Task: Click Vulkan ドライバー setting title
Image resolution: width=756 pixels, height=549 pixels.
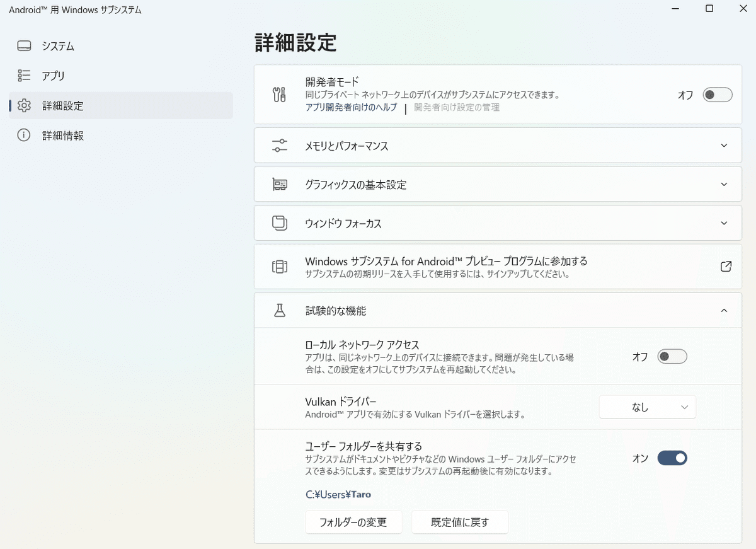Action: (x=341, y=402)
